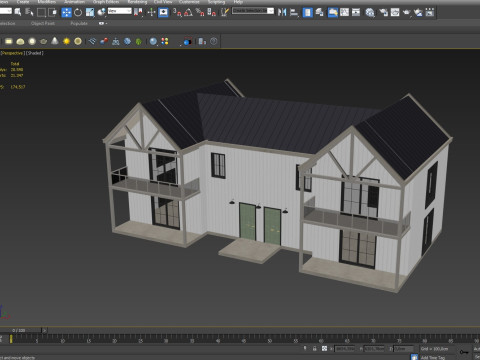Click the Z coordinate field
This screenshot has height=360, width=480.
click(x=404, y=349)
